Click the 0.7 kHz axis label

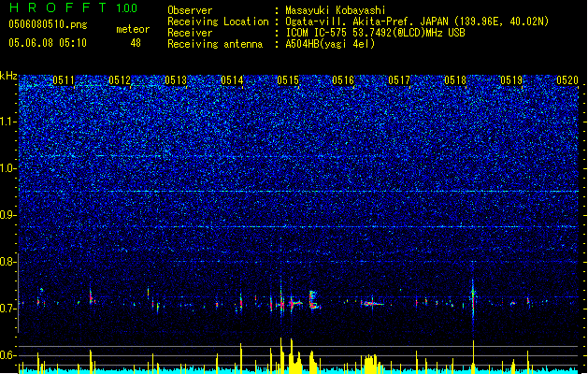[8, 309]
